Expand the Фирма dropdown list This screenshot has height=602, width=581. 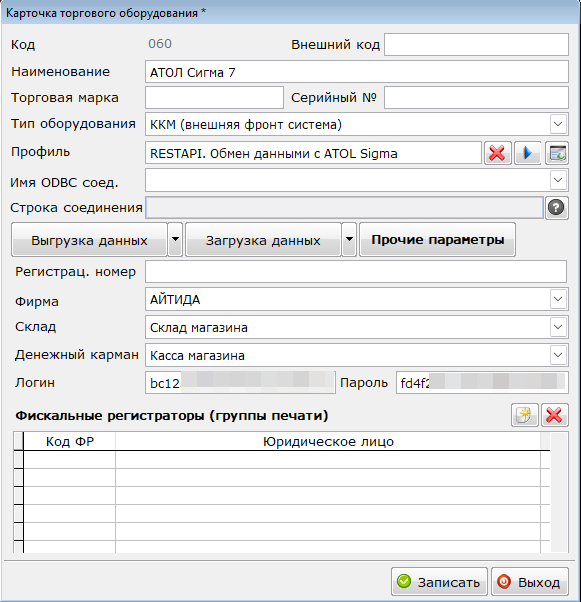click(558, 299)
